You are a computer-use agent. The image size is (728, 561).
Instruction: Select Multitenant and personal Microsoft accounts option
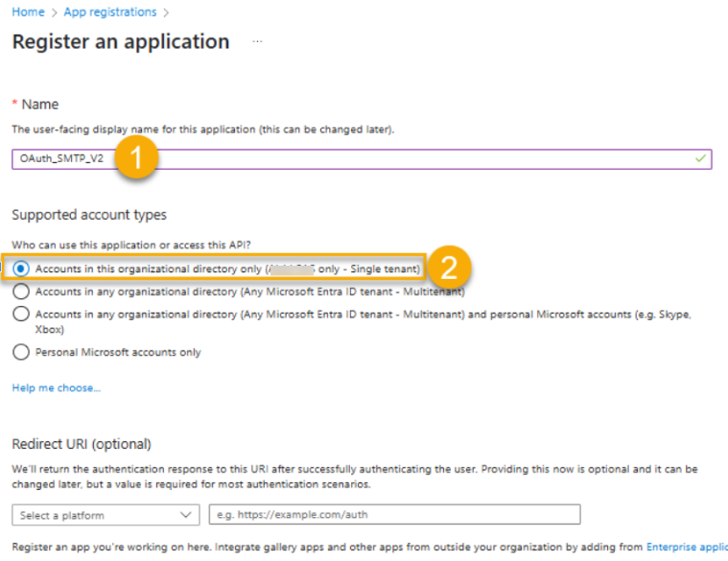click(21, 315)
